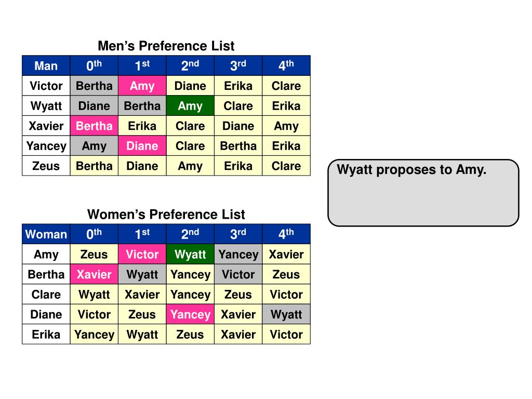The height and width of the screenshot is (399, 532).
Task: Select the pink Yancey cell in Diane's row
Action: tap(190, 314)
